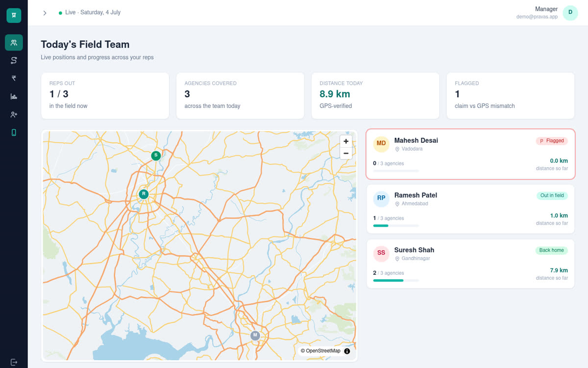Click the Distance Today stat card
Viewport: 588px width, 368px height.
(x=375, y=96)
